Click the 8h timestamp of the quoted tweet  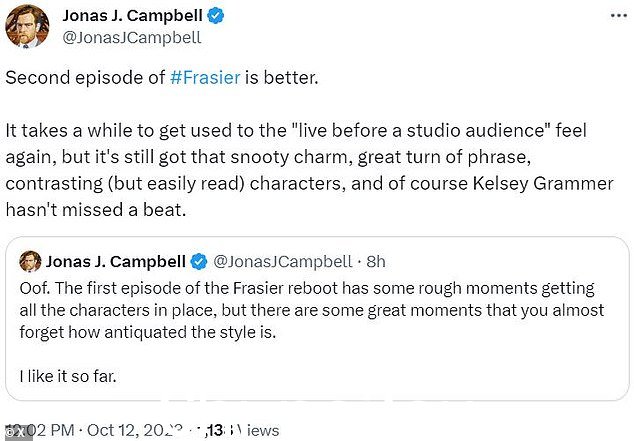tap(376, 262)
